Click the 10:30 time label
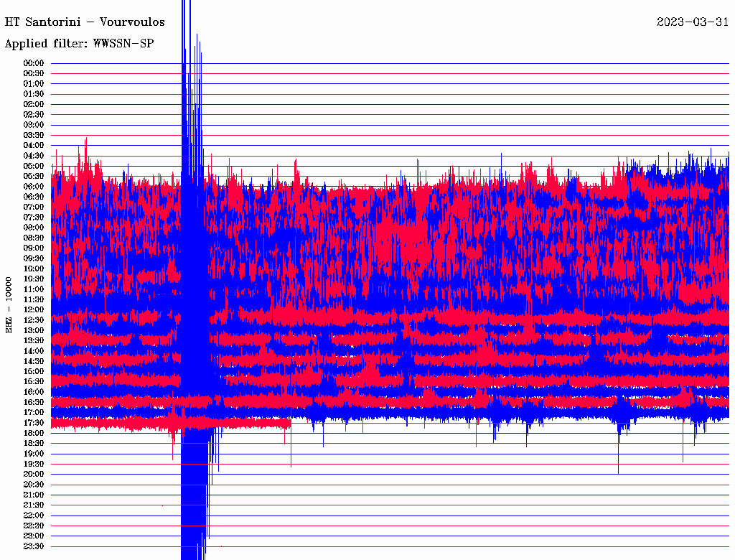The image size is (735, 560). tap(34, 279)
